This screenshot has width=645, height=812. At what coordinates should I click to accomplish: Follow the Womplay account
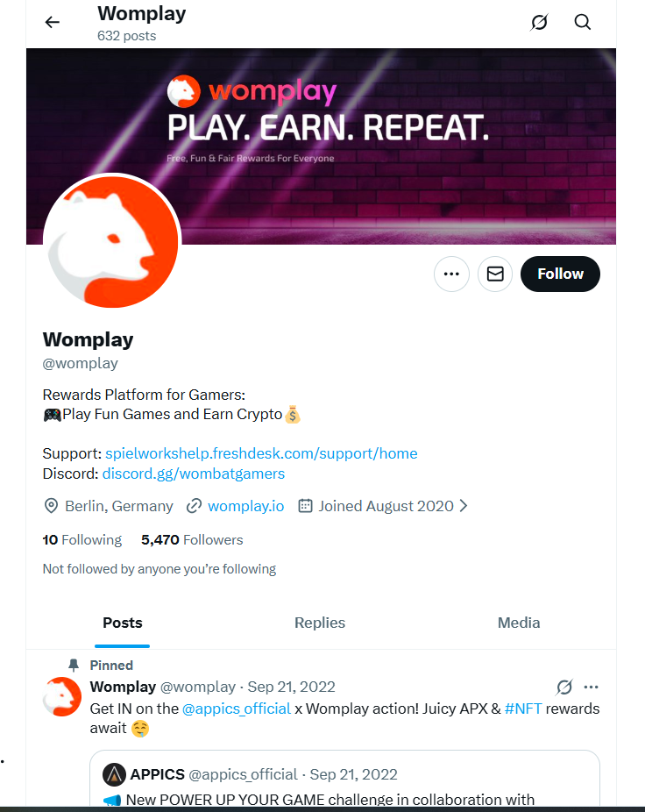coord(560,274)
